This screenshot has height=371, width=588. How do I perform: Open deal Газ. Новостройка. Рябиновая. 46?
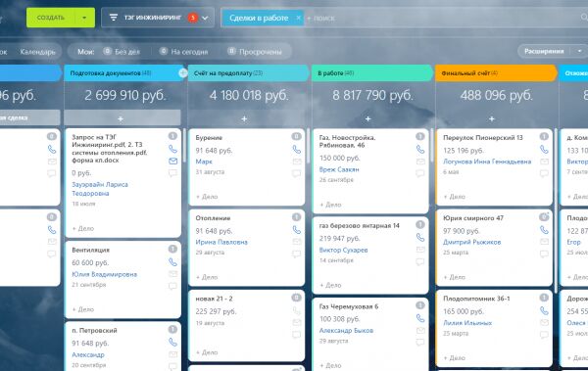pyautogui.click(x=347, y=141)
